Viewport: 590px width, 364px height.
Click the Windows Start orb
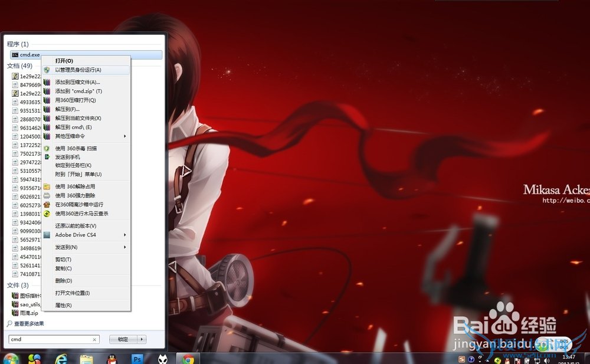[11, 358]
